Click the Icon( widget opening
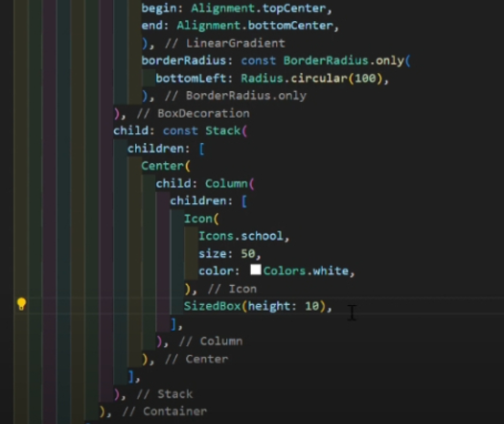 point(201,219)
